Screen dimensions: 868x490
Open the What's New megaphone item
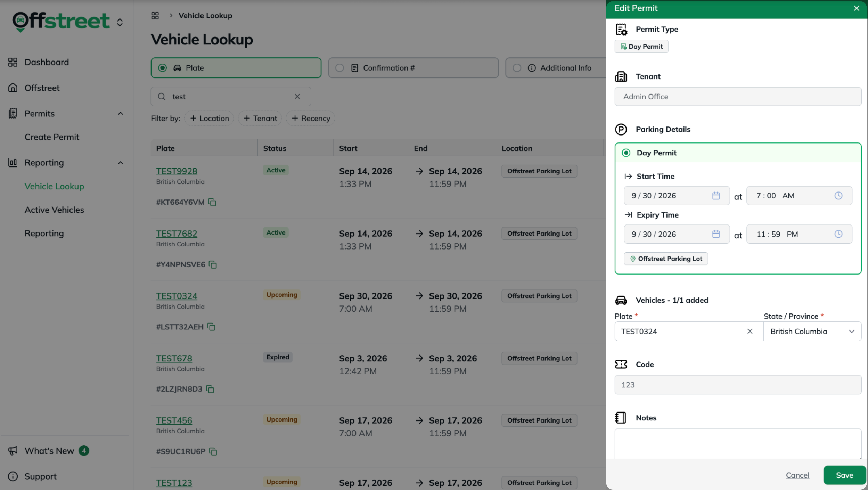pos(49,451)
